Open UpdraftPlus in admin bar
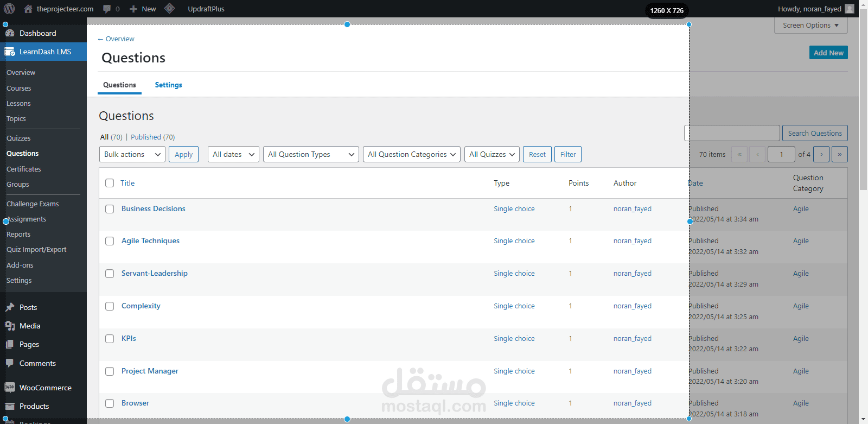This screenshot has width=868, height=424. [206, 9]
